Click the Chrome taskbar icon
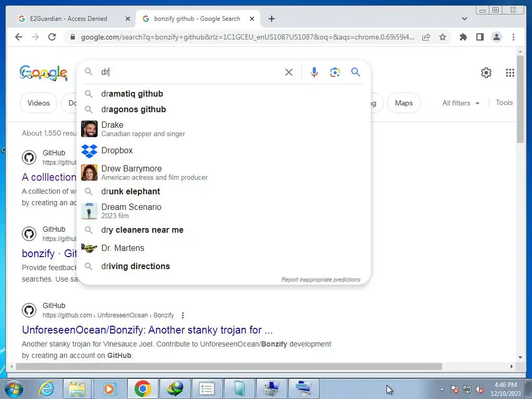 [142, 389]
